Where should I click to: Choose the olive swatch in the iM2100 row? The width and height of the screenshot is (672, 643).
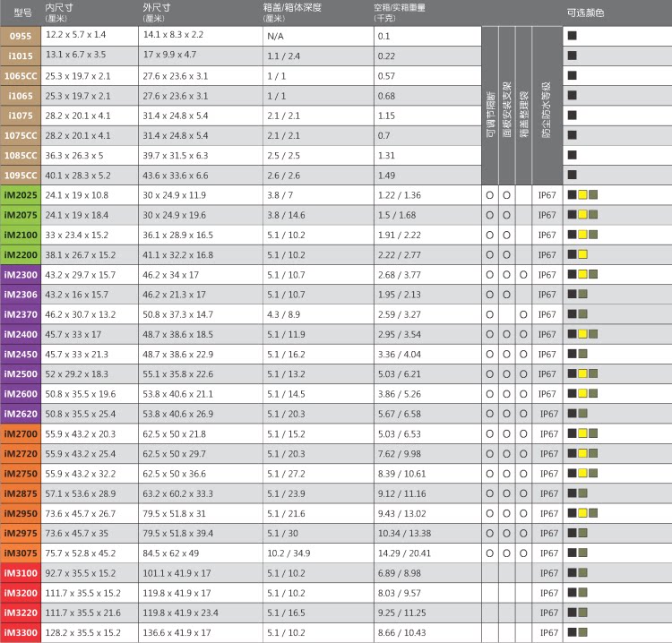[592, 235]
